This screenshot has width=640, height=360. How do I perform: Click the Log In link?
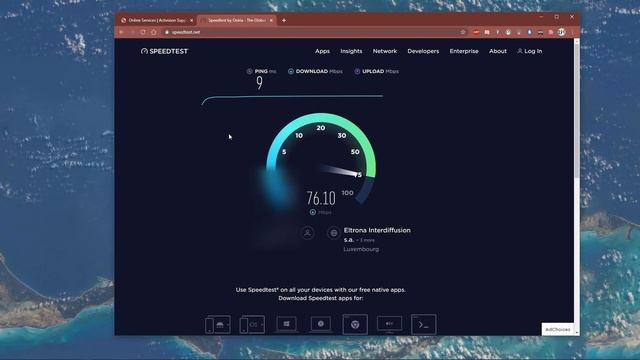point(530,51)
